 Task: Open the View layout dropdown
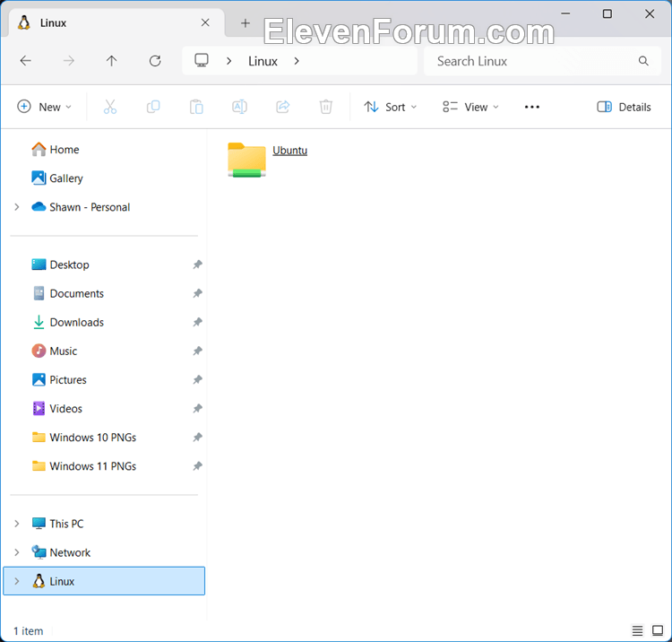470,107
